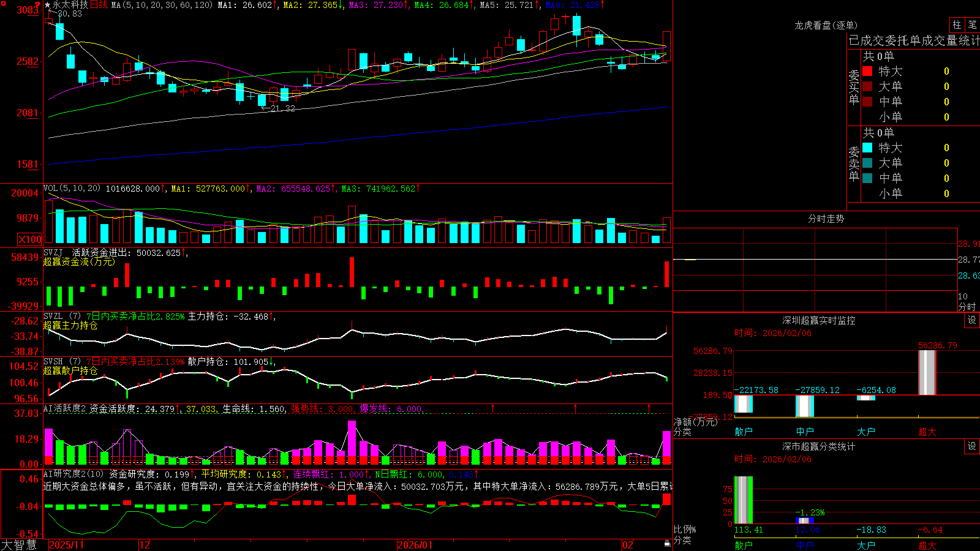Click the 21.32 low price annotation
This screenshot has height=551, width=980.
(x=282, y=108)
